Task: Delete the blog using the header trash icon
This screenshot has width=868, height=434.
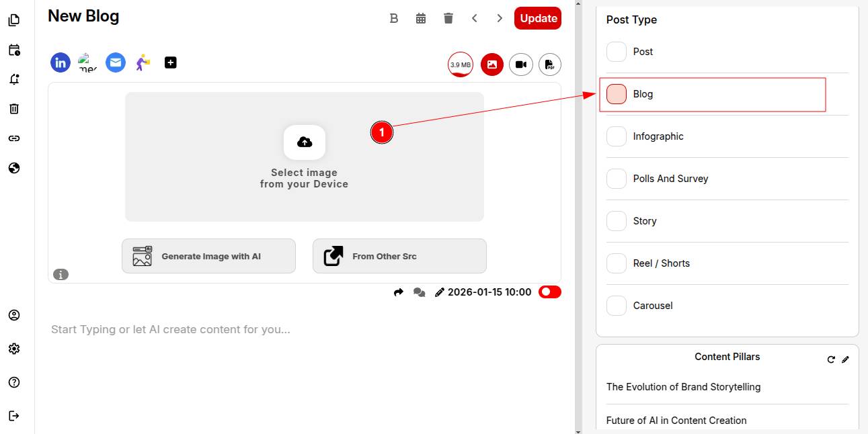Action: point(448,18)
